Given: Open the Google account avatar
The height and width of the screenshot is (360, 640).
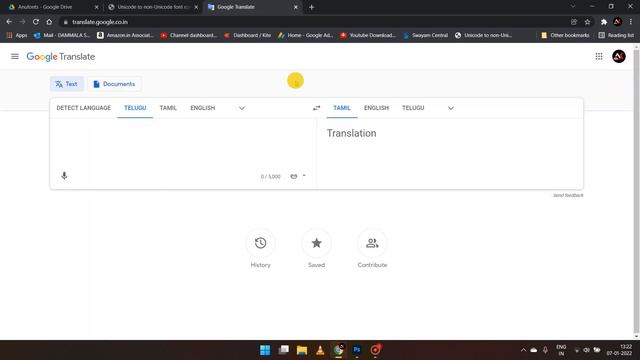Looking at the screenshot, I should point(619,56).
